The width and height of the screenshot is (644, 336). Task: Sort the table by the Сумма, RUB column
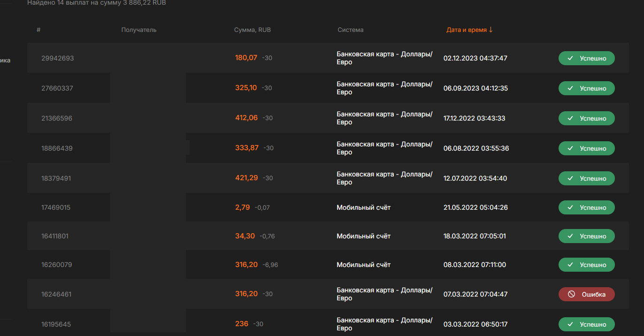click(252, 30)
